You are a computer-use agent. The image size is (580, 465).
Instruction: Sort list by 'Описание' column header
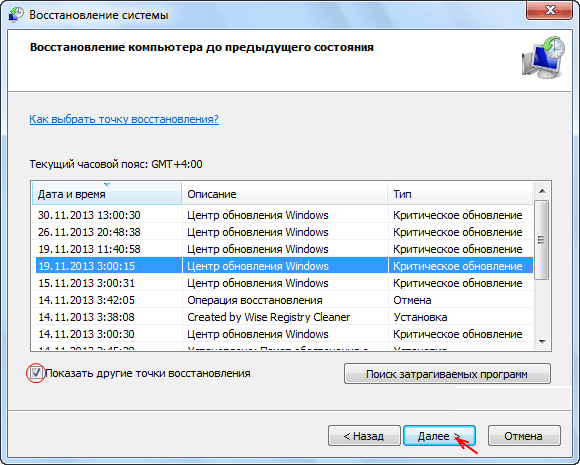[x=285, y=194]
